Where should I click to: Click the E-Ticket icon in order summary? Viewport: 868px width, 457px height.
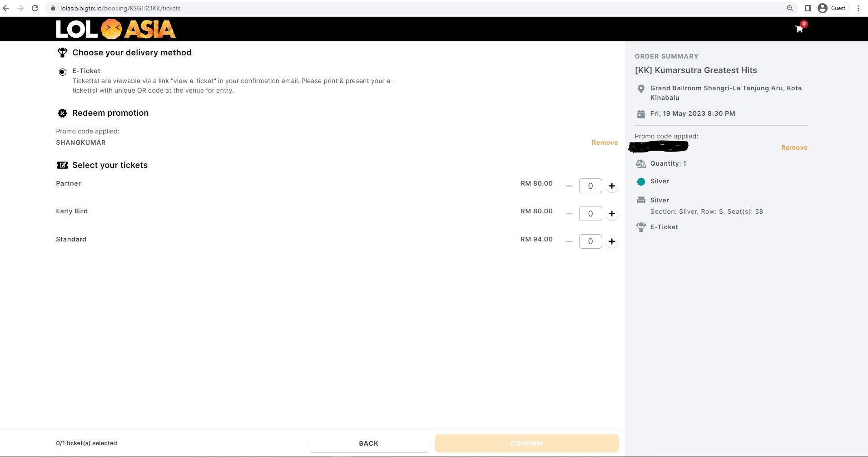(641, 227)
